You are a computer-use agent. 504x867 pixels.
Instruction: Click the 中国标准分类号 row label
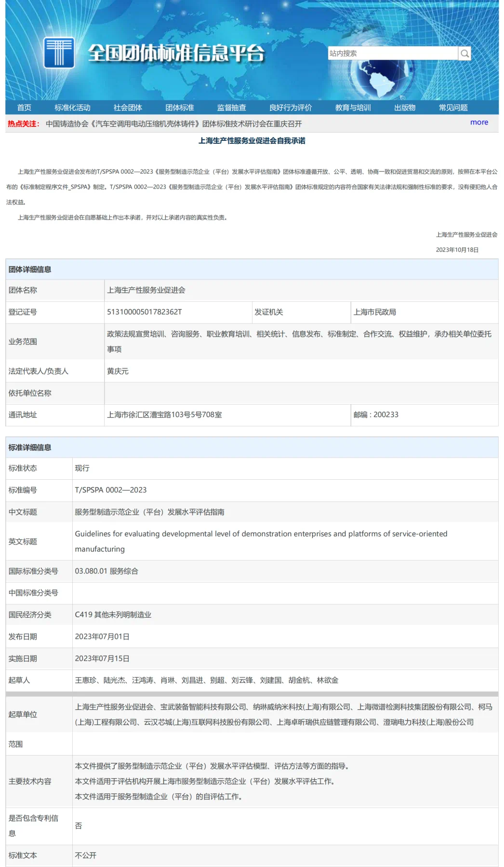[33, 593]
